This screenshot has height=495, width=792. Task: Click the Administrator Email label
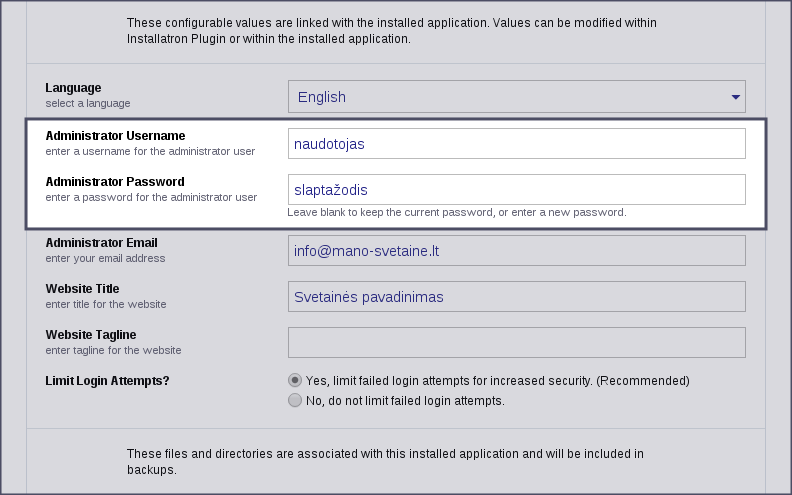(102, 243)
